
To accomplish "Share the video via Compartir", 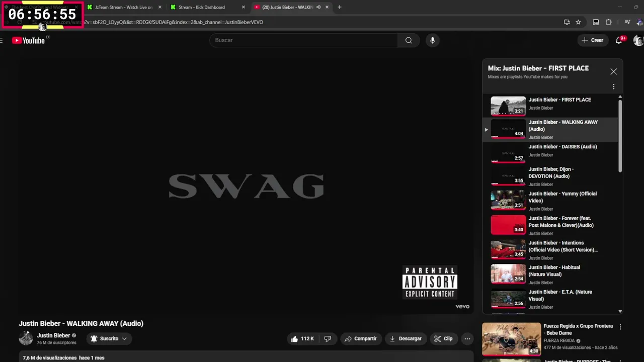I will point(360,339).
